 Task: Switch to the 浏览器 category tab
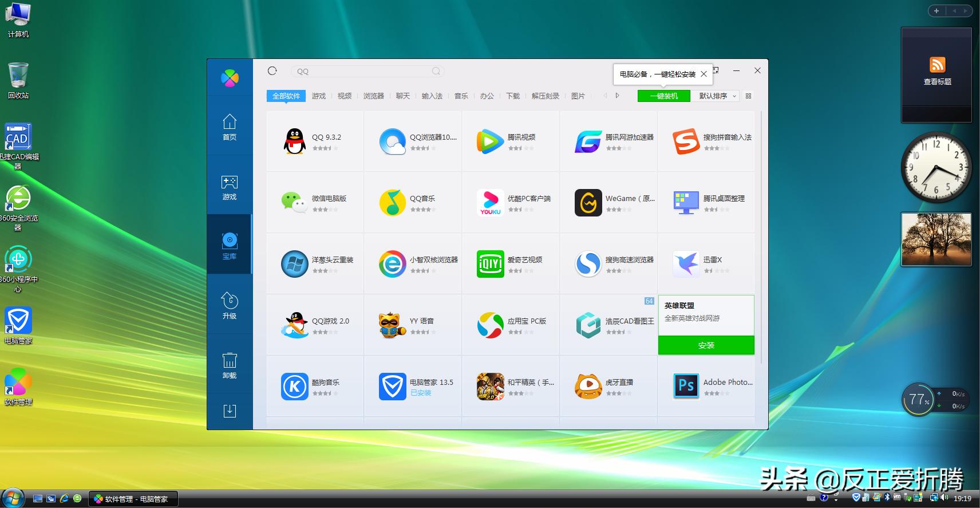pos(374,96)
